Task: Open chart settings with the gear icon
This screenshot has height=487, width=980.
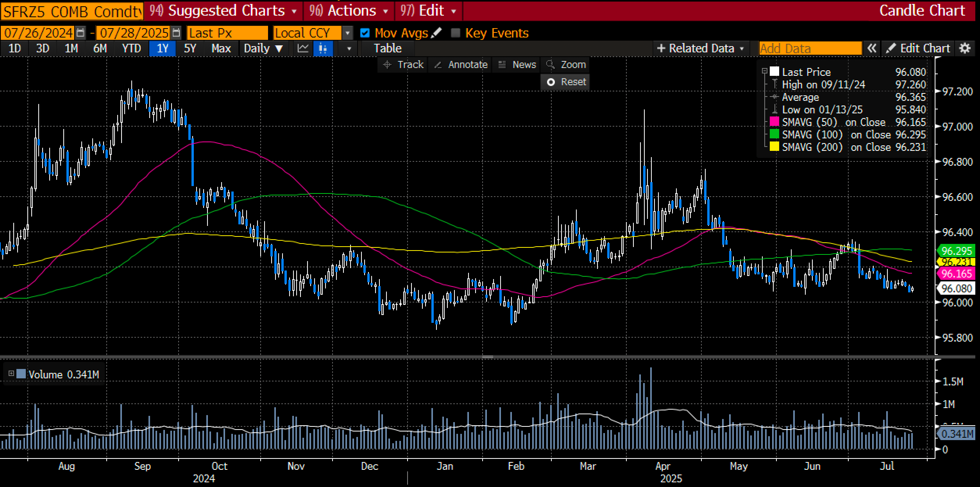Action: click(965, 48)
